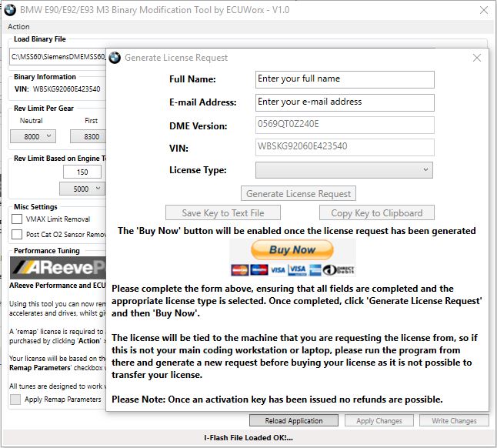Click the DME Version field
Image resolution: width=497 pixels, height=448 pixels.
(x=345, y=125)
